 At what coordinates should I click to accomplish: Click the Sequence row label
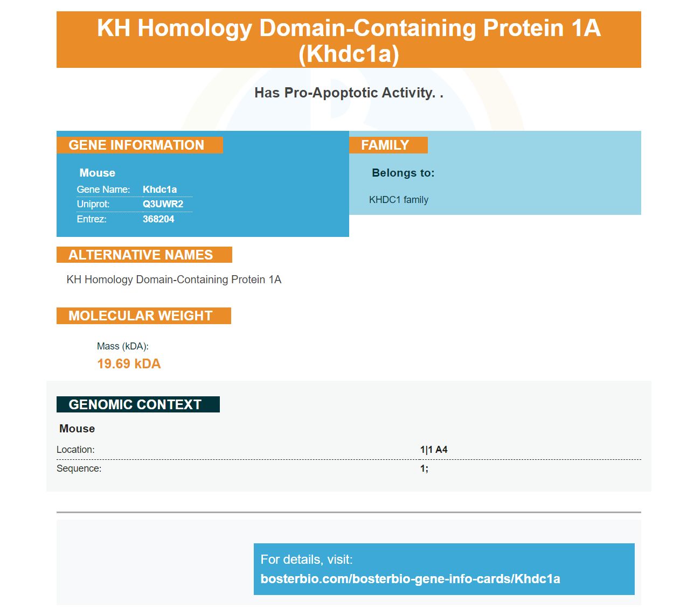point(79,468)
